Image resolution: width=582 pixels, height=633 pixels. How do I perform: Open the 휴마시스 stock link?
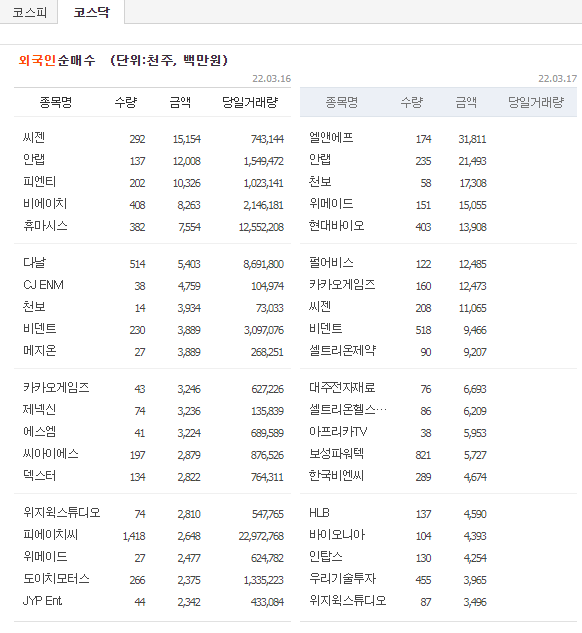45,226
